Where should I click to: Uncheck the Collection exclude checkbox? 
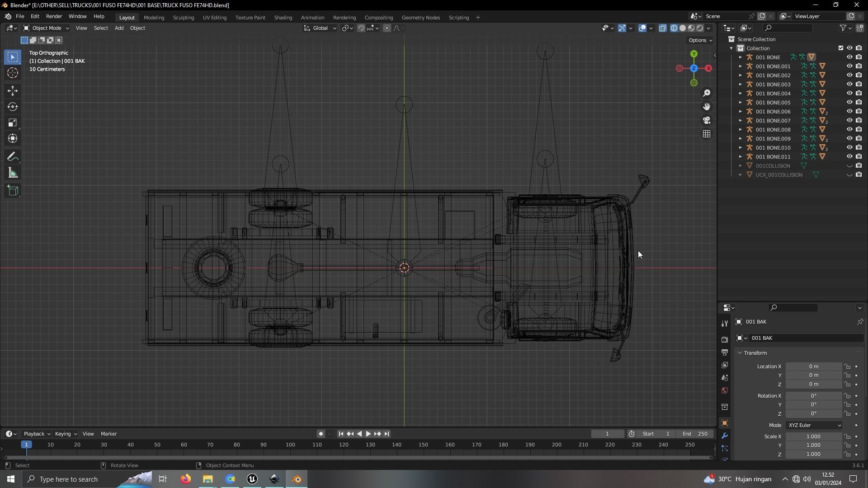pos(841,48)
